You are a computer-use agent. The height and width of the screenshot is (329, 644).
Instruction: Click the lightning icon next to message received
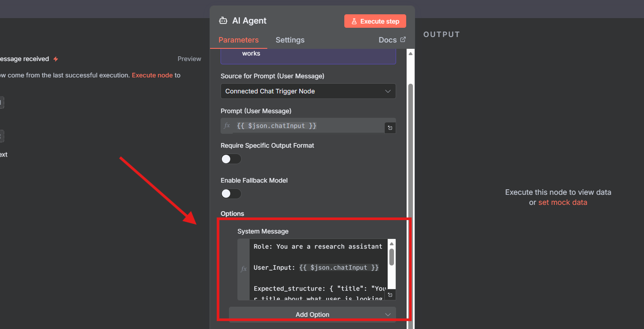coord(55,58)
